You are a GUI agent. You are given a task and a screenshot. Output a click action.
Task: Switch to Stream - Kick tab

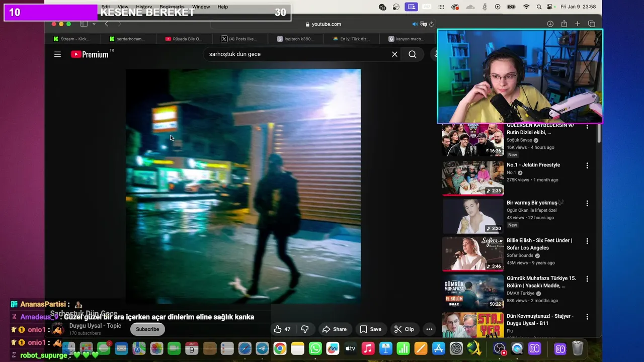[x=71, y=39]
